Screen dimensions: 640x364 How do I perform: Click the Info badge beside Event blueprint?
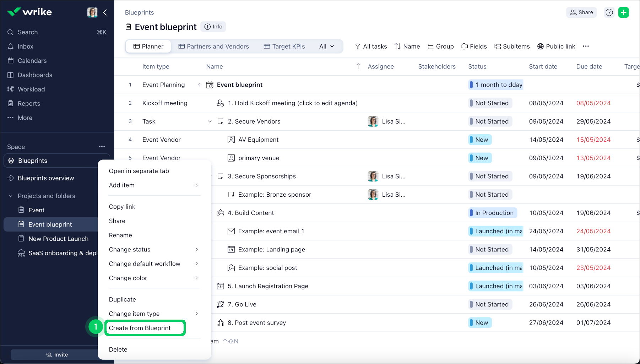(x=213, y=27)
